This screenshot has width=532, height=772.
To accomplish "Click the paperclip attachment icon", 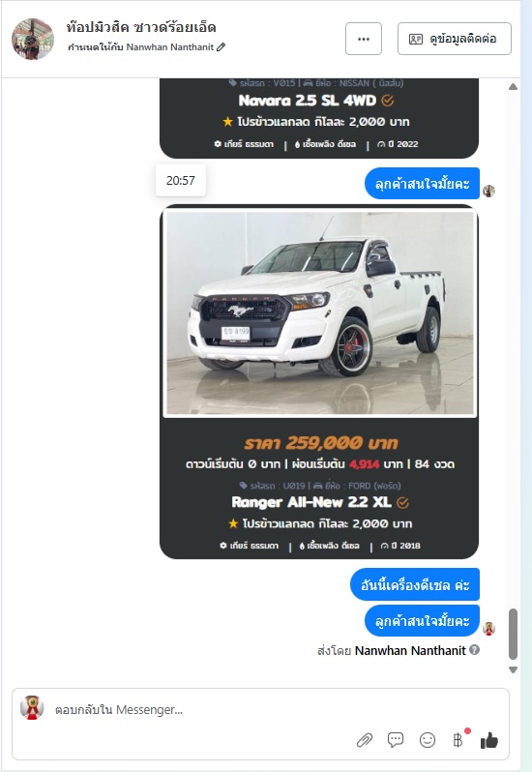I will (365, 739).
